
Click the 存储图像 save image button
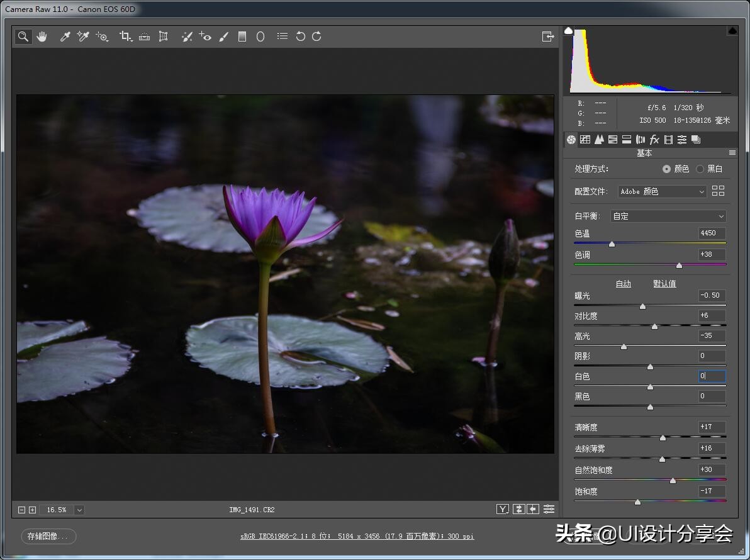point(48,536)
